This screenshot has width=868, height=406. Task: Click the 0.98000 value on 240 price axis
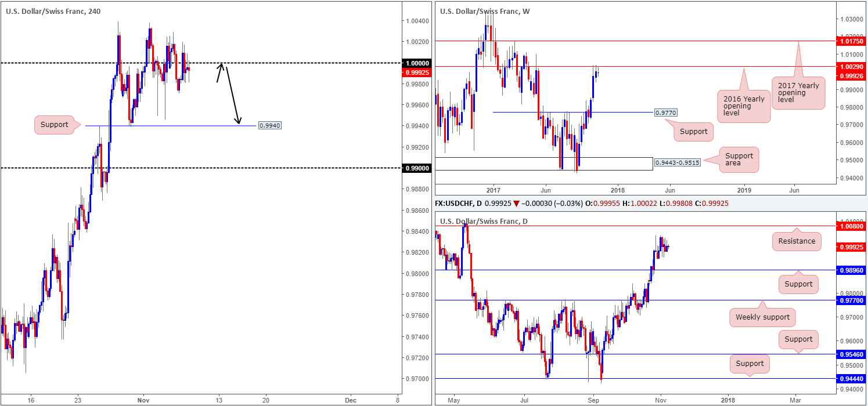coord(416,273)
